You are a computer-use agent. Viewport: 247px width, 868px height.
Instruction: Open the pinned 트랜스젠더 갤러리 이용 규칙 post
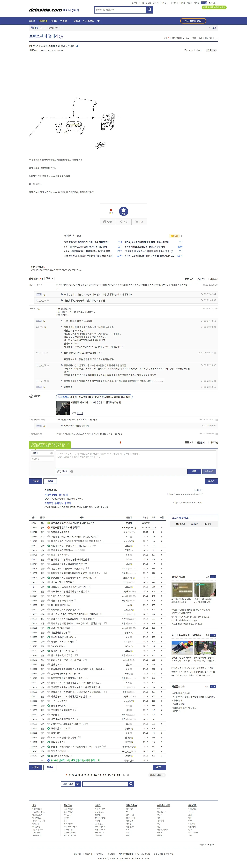point(64,528)
